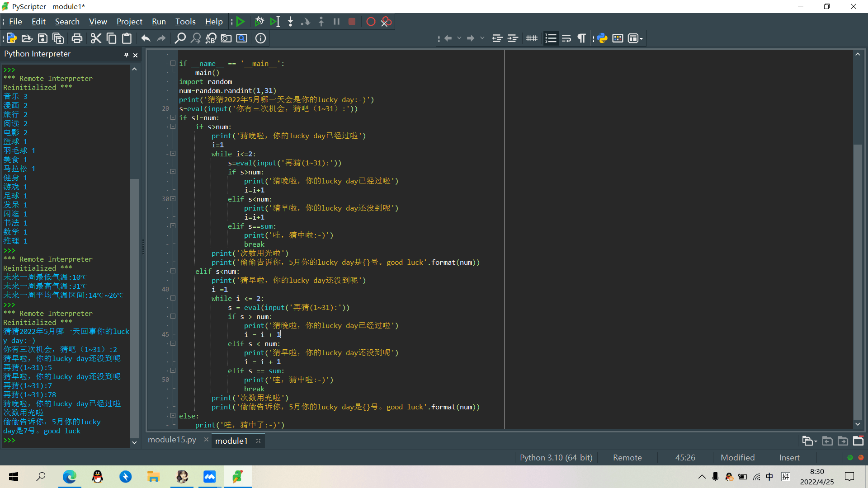The width and height of the screenshot is (868, 488).
Task: Collapse the 'else:' code fold marker
Action: tap(173, 416)
